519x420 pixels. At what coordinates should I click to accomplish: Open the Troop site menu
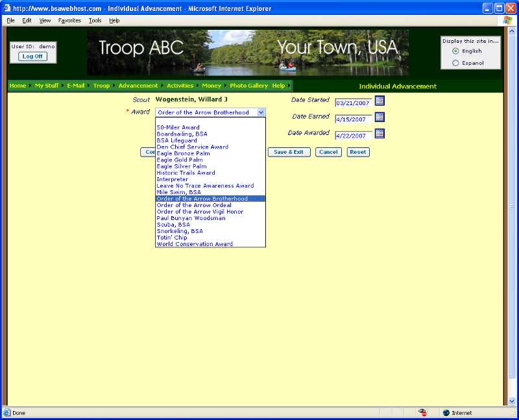(101, 86)
